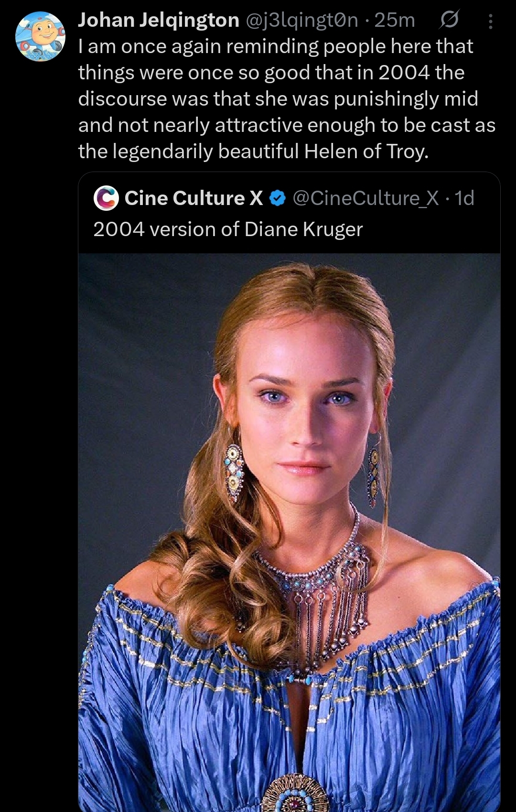Click the round medallion at the photo's bottom
The height and width of the screenshot is (812, 516).
pyautogui.click(x=296, y=796)
